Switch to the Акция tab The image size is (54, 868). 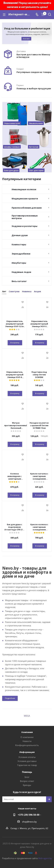pos(37,291)
